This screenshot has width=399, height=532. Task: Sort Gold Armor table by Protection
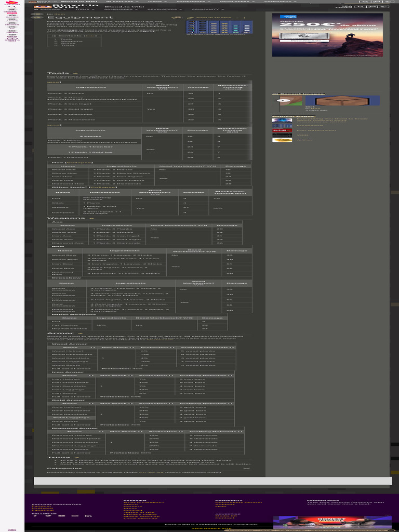coord(156,403)
